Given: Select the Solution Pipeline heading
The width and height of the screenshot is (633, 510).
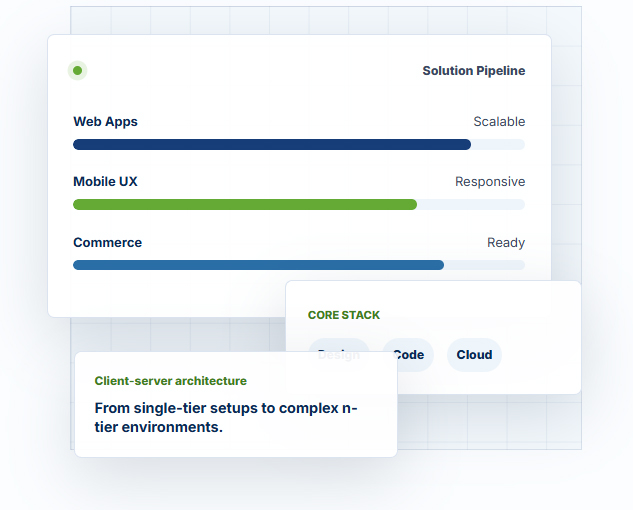Looking at the screenshot, I should tap(474, 71).
